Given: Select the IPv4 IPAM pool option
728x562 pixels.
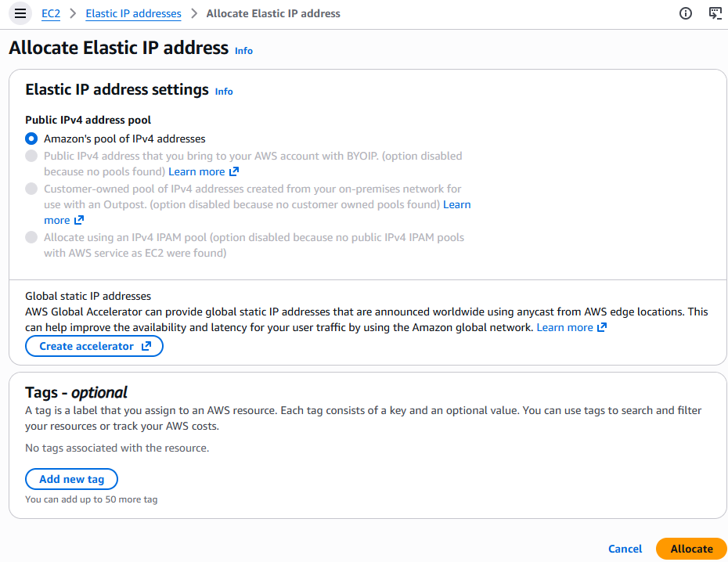Looking at the screenshot, I should 31,237.
